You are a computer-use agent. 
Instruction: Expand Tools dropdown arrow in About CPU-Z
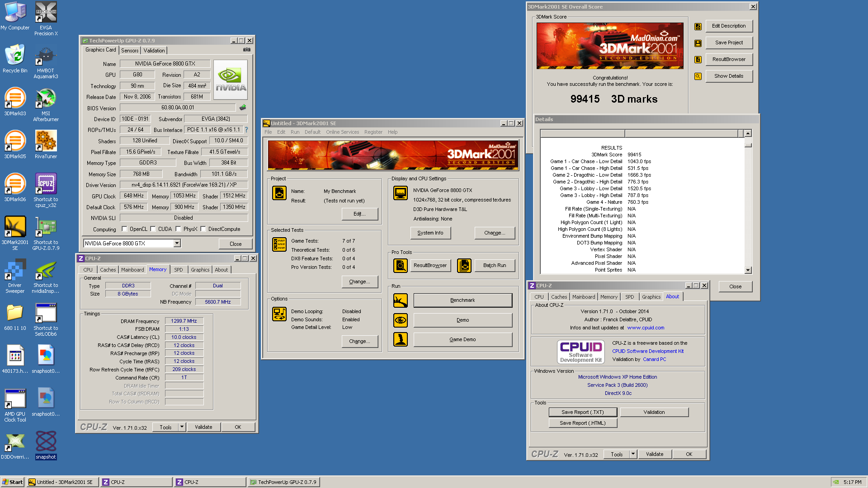pyautogui.click(x=633, y=454)
